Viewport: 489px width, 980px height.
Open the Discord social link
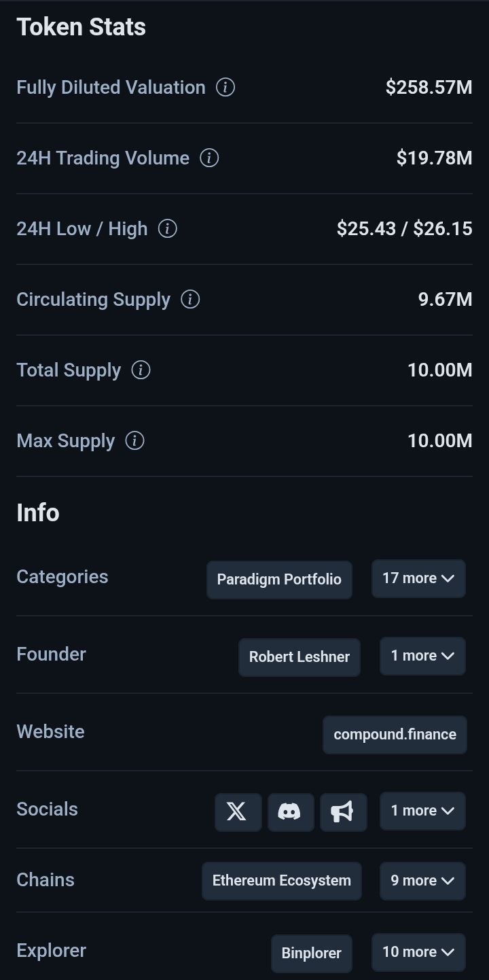(x=291, y=811)
